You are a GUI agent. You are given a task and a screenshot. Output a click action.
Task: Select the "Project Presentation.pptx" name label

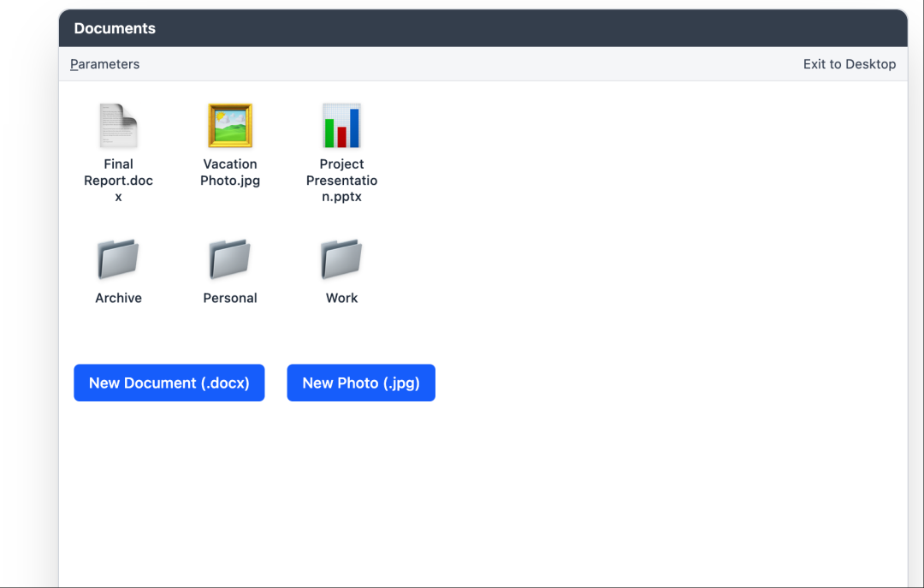pos(341,181)
